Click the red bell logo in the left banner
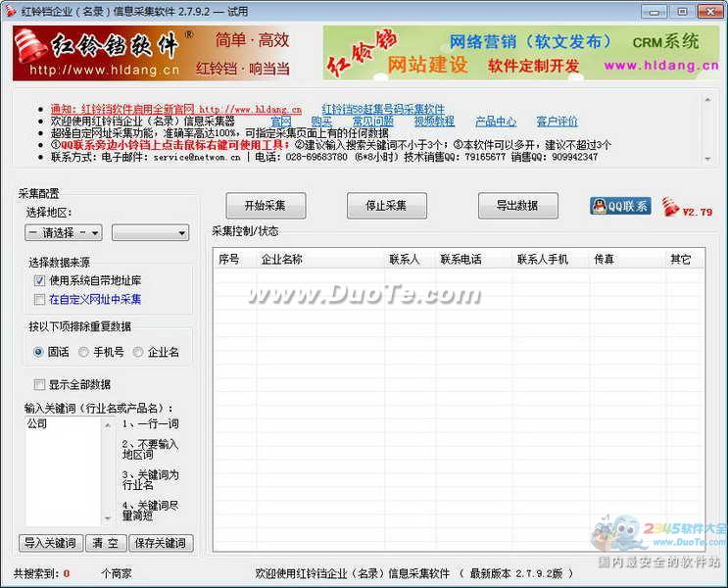 [30, 46]
